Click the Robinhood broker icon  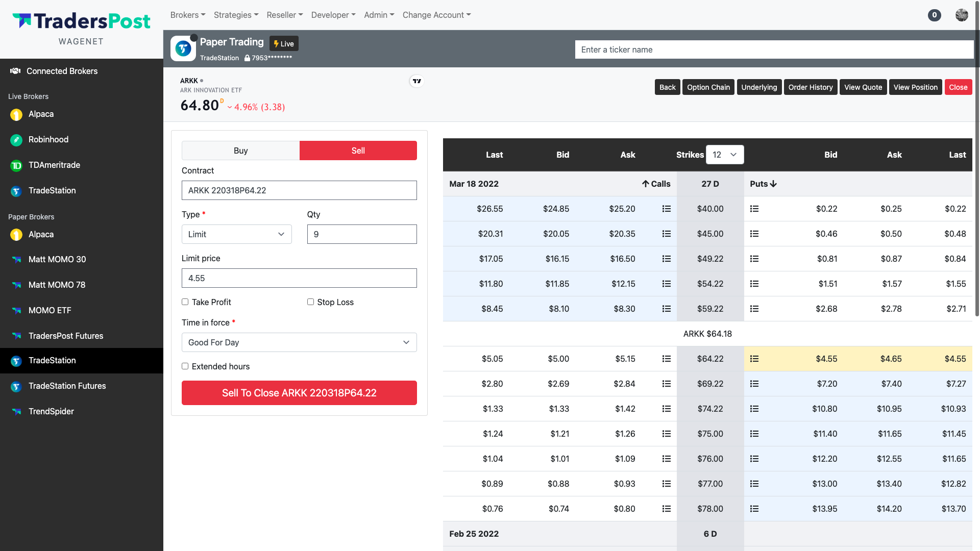[x=16, y=140]
